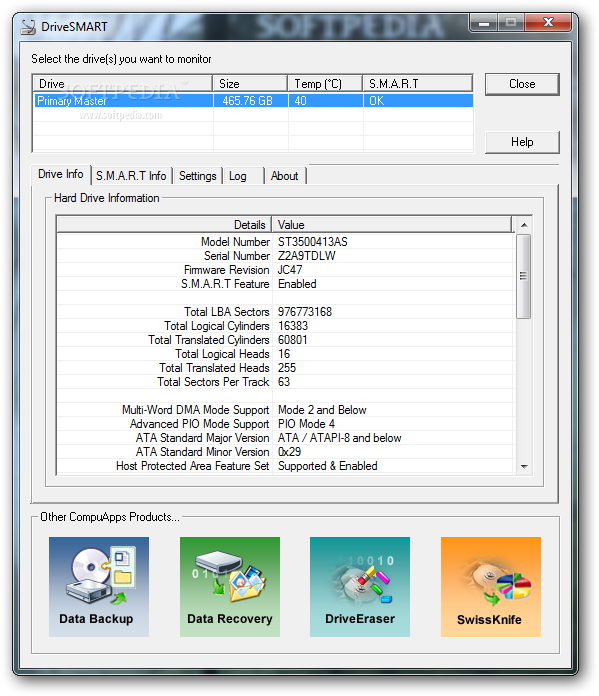The width and height of the screenshot is (599, 696).
Task: Click the value 63
Action: 284,382
